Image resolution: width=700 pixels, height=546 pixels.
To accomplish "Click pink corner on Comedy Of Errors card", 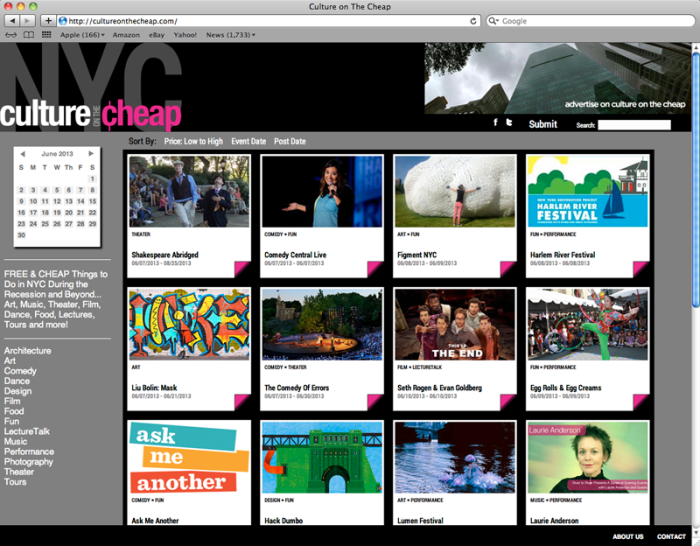I will point(375,402).
